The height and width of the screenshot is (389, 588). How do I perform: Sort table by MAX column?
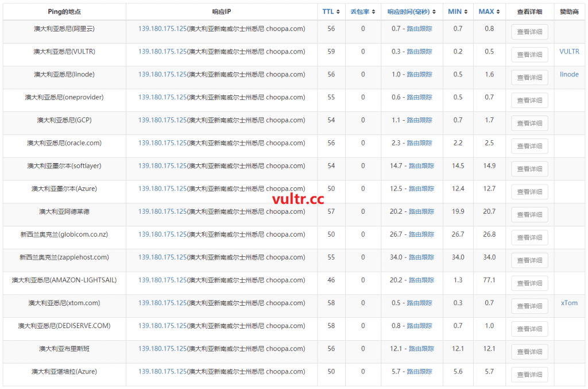(x=489, y=11)
